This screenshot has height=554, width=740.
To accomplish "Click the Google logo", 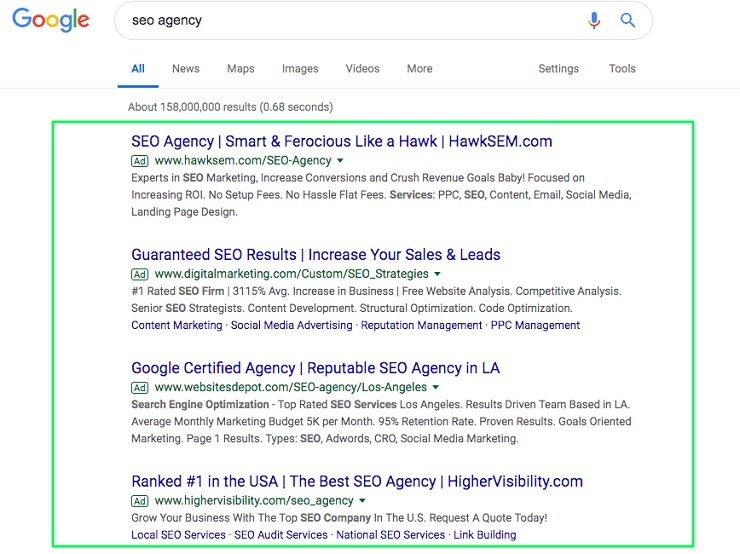I will point(50,20).
